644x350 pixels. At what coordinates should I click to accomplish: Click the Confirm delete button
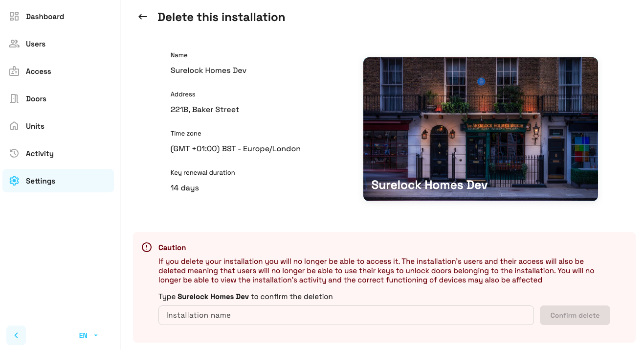click(575, 315)
